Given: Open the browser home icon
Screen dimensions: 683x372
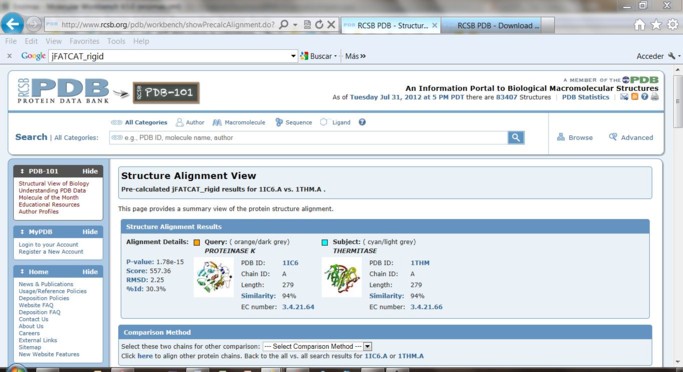Looking at the screenshot, I should pos(639,25).
